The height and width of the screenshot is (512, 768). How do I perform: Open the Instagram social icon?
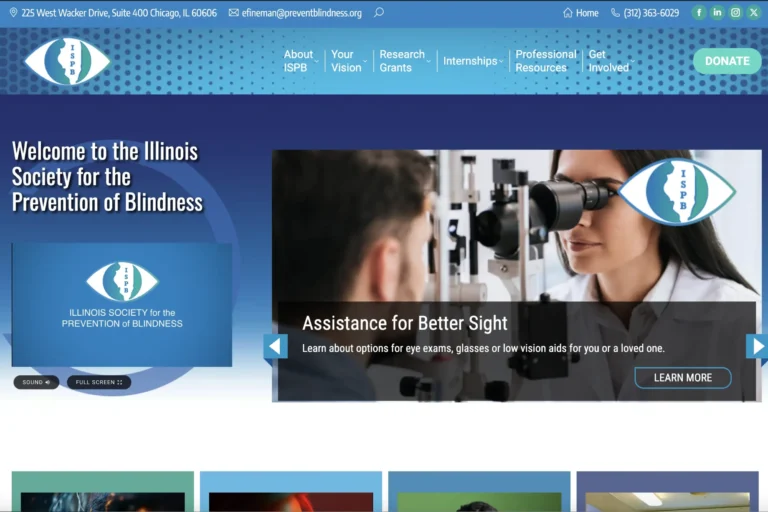735,13
